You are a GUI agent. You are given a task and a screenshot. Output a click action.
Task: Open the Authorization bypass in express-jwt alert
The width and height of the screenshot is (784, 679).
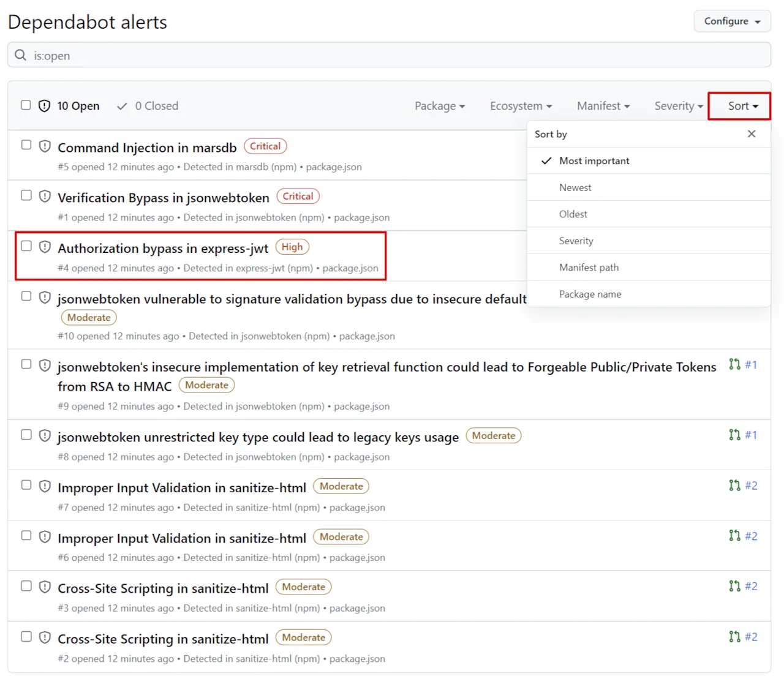(162, 248)
